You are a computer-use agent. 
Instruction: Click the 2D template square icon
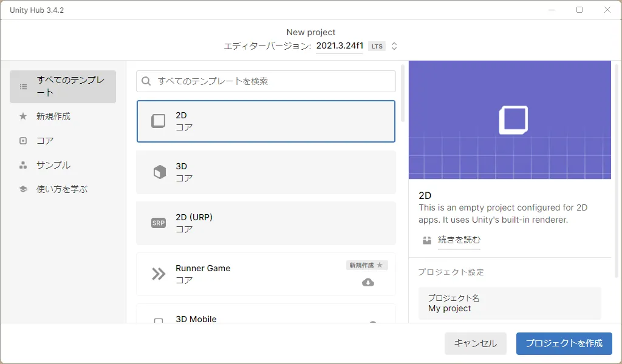158,121
